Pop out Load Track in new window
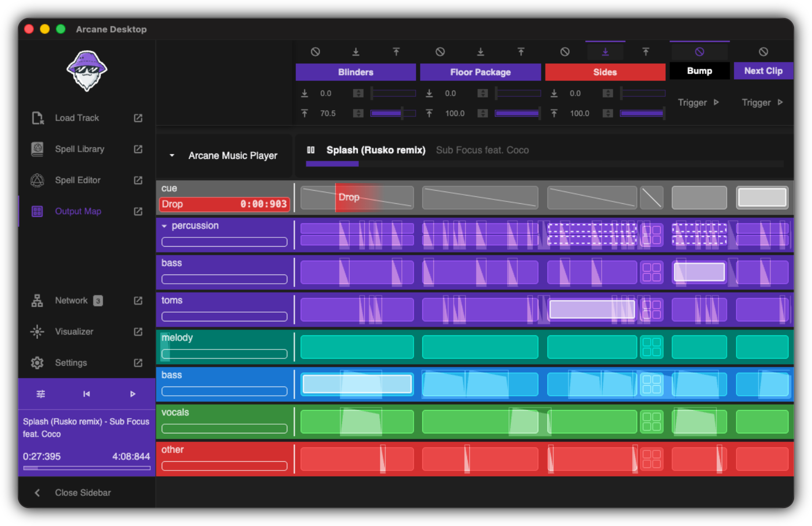 pos(138,118)
